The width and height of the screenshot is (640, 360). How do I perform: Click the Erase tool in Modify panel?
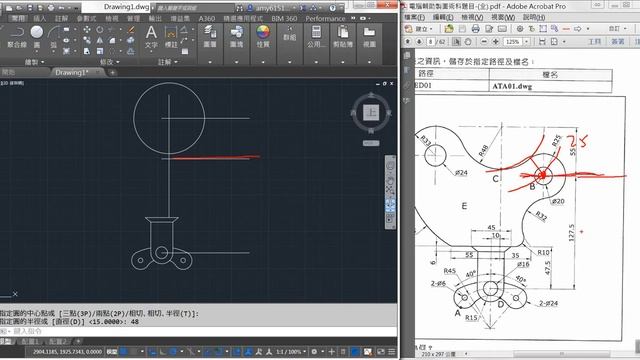131,30
